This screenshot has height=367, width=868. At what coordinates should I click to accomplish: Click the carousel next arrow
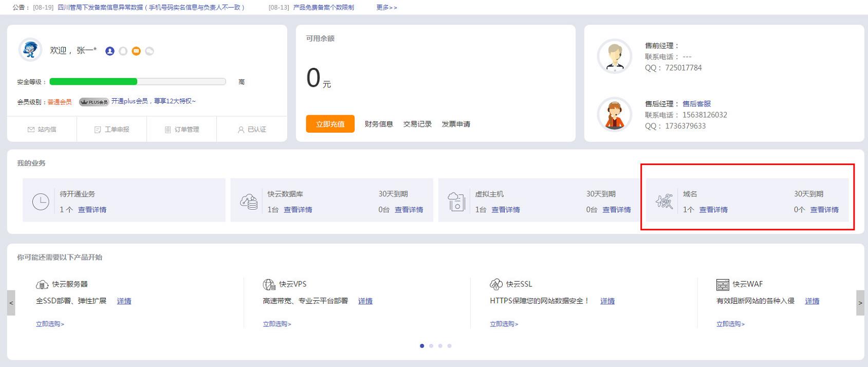860,303
